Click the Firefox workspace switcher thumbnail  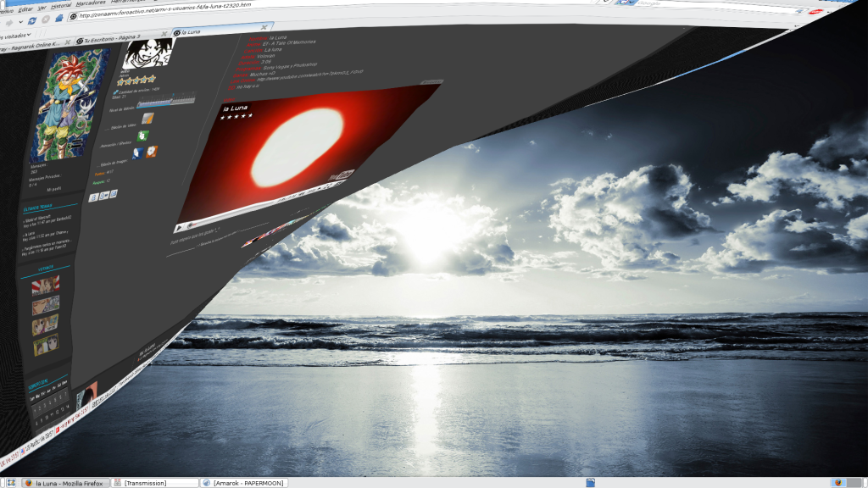click(x=838, y=483)
